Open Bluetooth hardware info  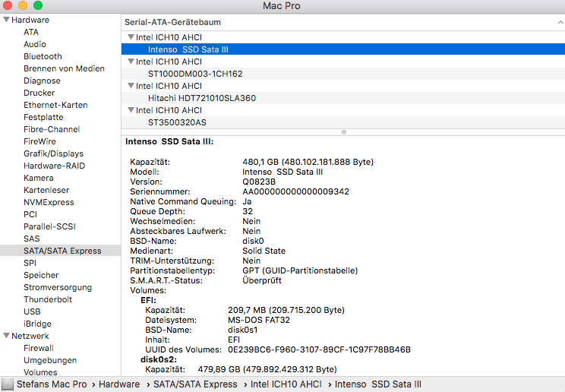pyautogui.click(x=43, y=56)
